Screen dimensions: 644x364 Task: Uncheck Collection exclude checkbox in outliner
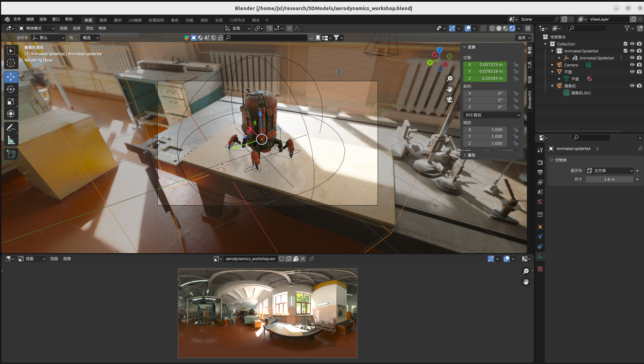coord(625,44)
